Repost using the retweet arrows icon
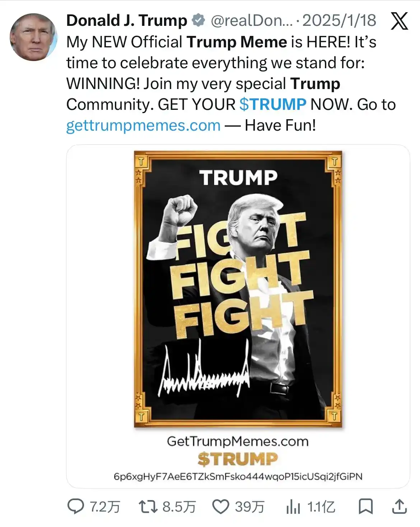Image resolution: width=420 pixels, height=527 pixels. [148, 507]
